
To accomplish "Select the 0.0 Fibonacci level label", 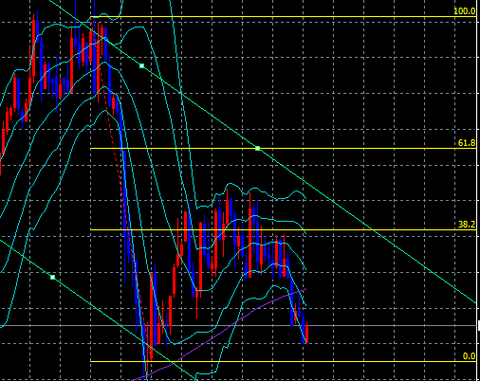I will click(x=469, y=356).
